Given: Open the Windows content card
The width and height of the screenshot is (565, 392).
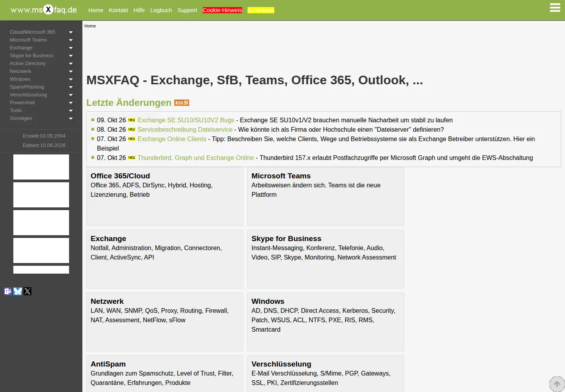Looking at the screenshot, I should 326,322.
